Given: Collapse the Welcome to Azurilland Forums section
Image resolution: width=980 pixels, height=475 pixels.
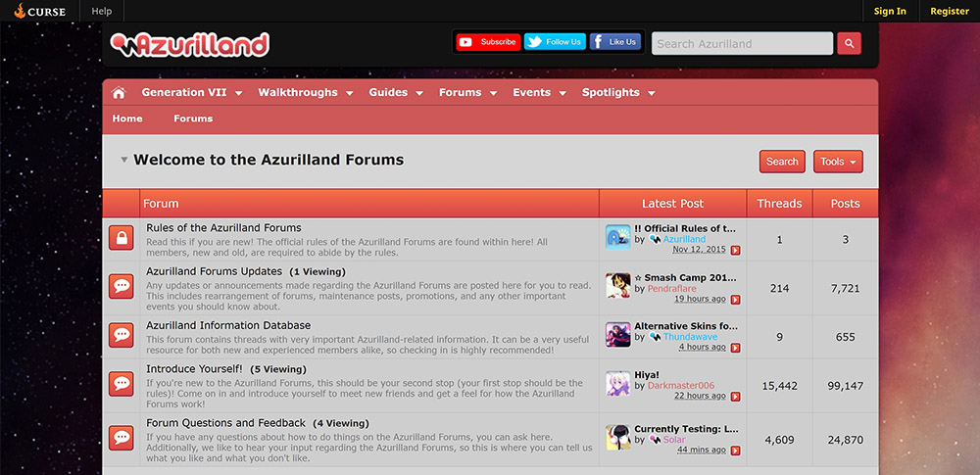Looking at the screenshot, I should click(123, 160).
